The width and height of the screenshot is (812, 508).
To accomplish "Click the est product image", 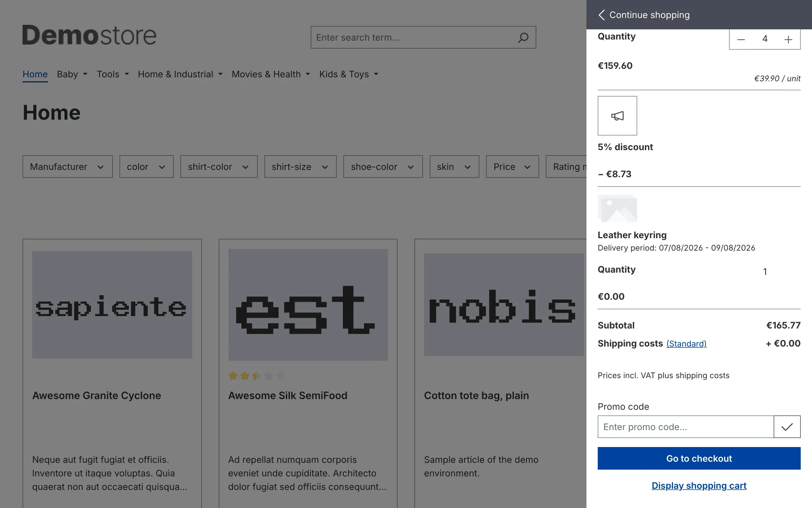I will coord(308,305).
